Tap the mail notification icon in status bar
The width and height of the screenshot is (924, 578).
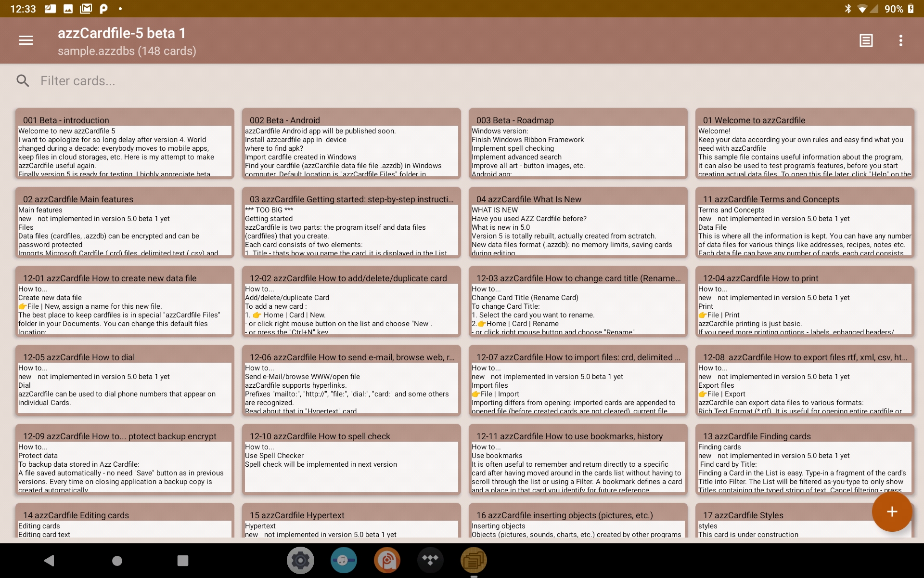[x=86, y=9]
